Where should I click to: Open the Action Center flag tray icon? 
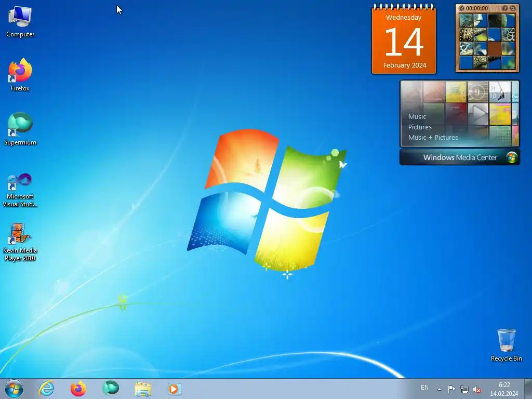pos(451,389)
